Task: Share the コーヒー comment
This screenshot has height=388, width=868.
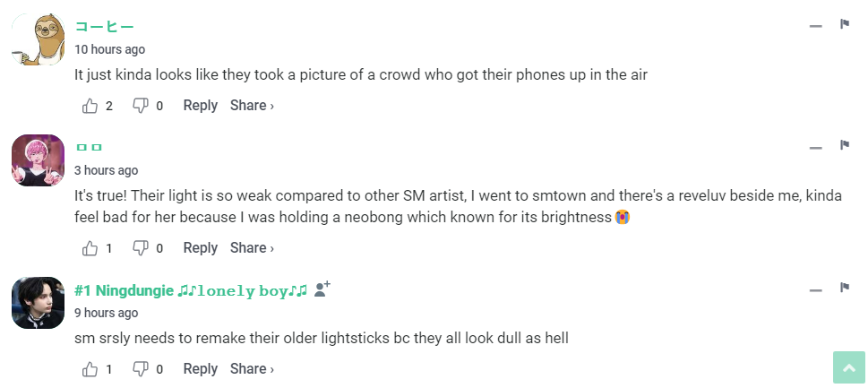Action: click(x=252, y=106)
